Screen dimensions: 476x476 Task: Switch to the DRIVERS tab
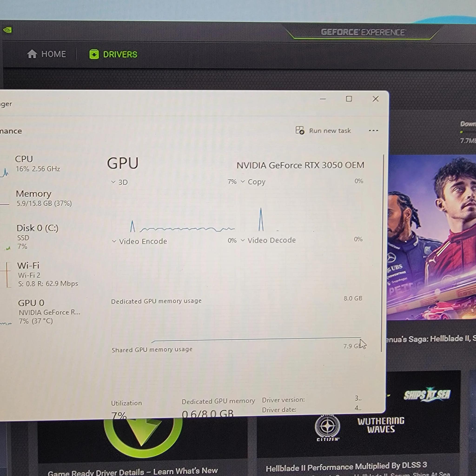point(120,54)
